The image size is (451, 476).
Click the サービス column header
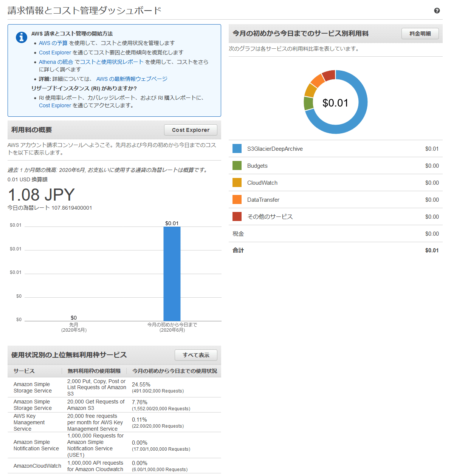(x=24, y=371)
